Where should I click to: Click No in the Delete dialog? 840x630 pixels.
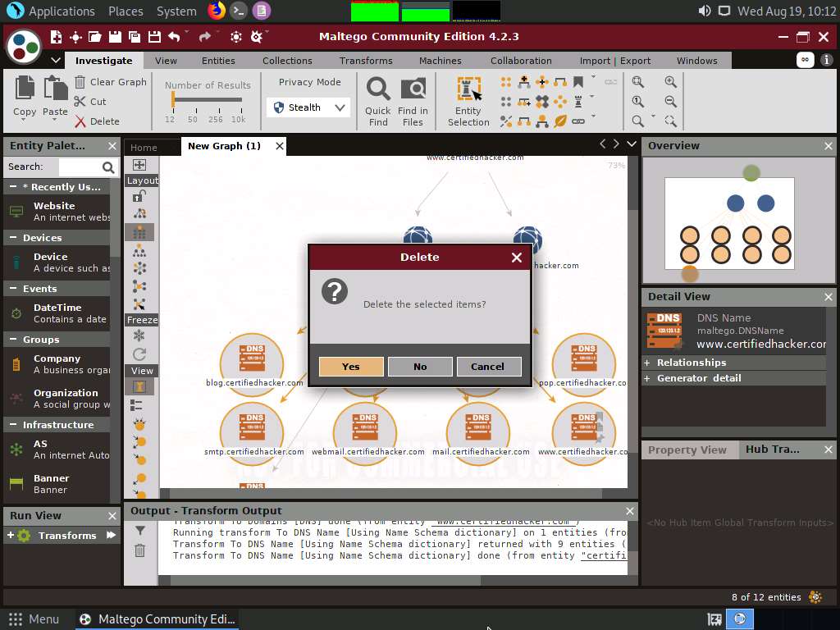pyautogui.click(x=420, y=367)
